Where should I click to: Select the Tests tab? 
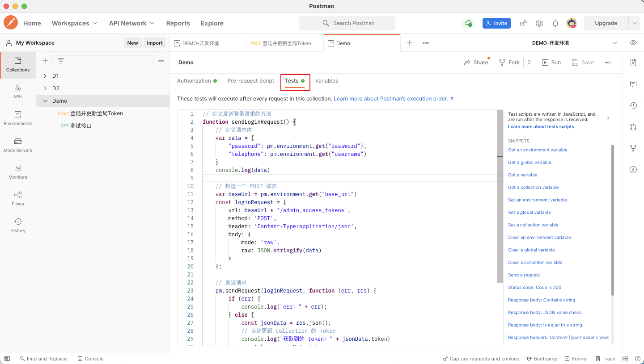tap(295, 81)
